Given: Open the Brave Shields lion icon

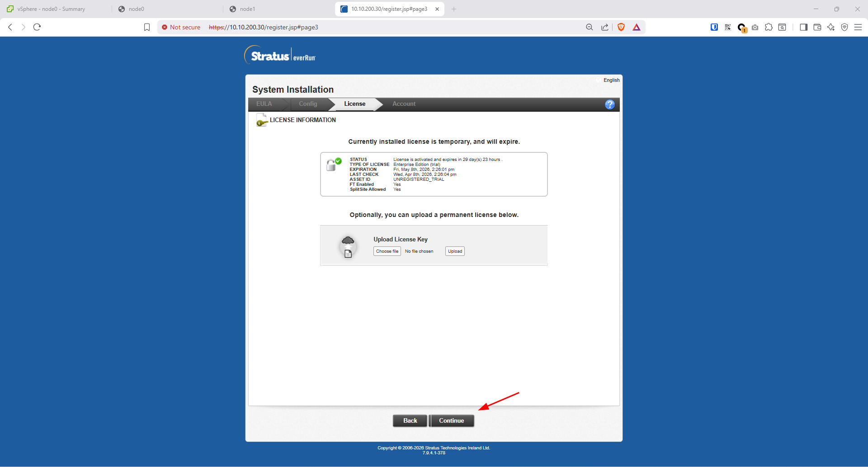Looking at the screenshot, I should point(621,27).
